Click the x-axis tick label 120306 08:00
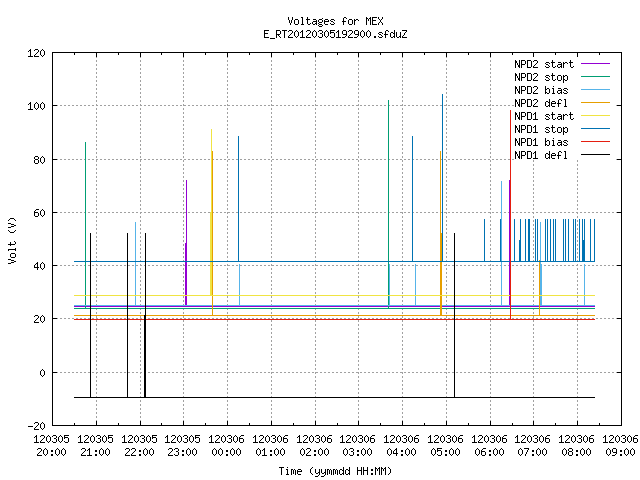The image size is (640, 480). pos(576,446)
